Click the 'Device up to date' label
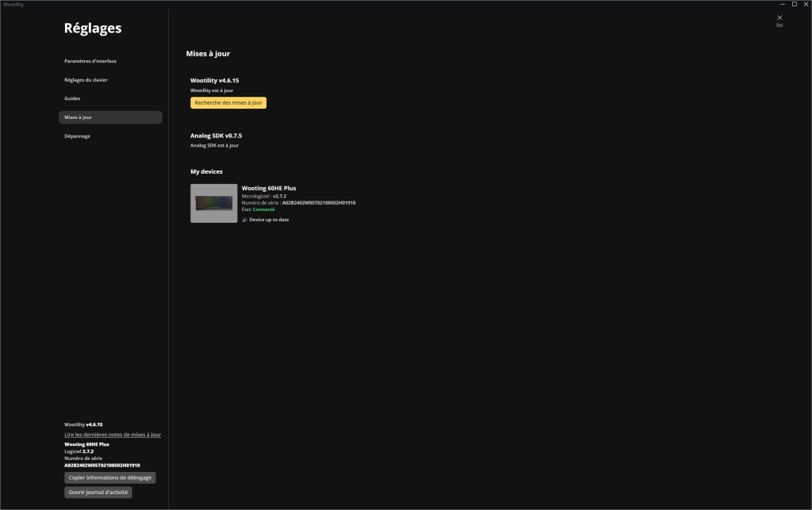Viewport: 812px width, 510px height. click(x=269, y=220)
